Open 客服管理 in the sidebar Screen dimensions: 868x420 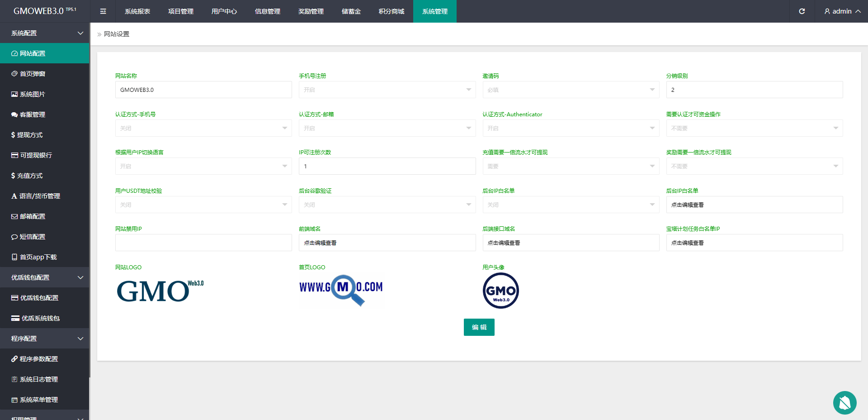(x=33, y=115)
